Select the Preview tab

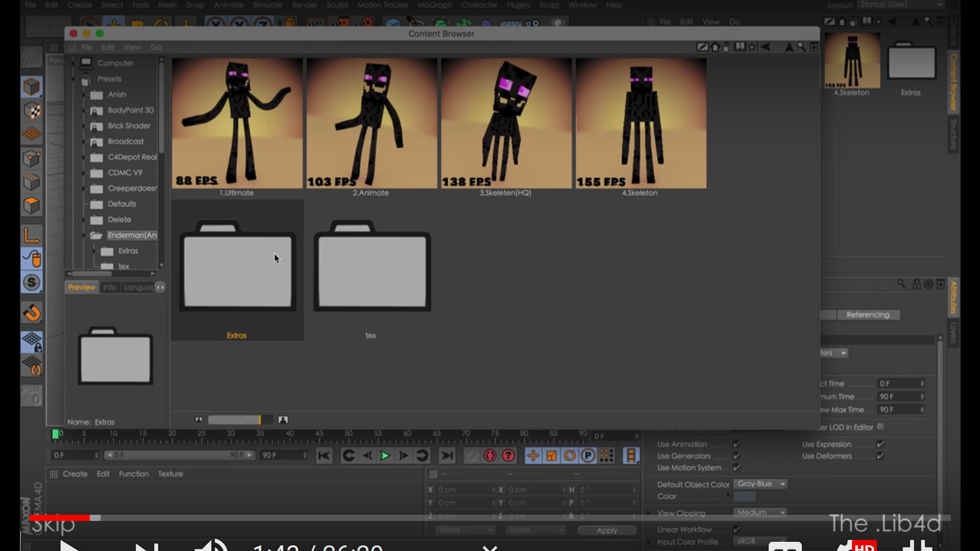pos(82,287)
